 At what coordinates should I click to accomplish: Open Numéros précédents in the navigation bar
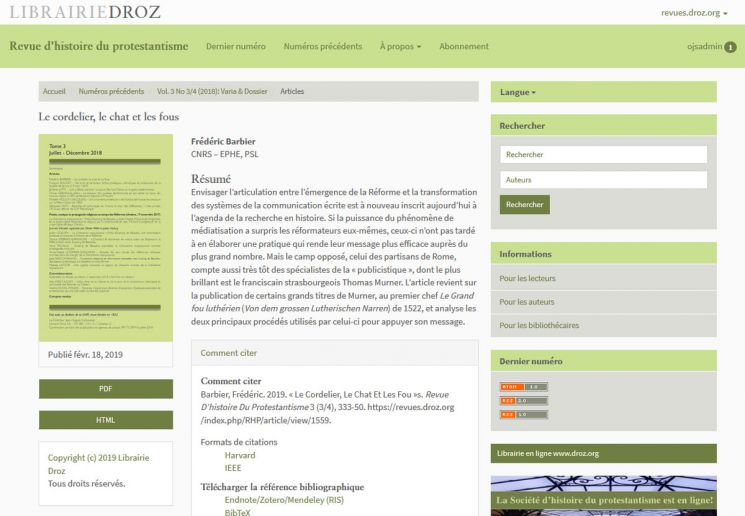pos(322,46)
